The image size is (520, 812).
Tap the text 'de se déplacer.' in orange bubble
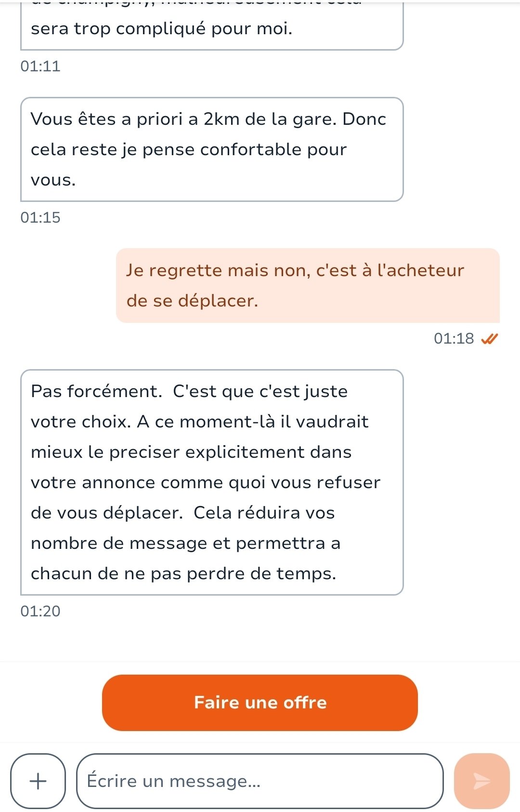click(x=192, y=301)
